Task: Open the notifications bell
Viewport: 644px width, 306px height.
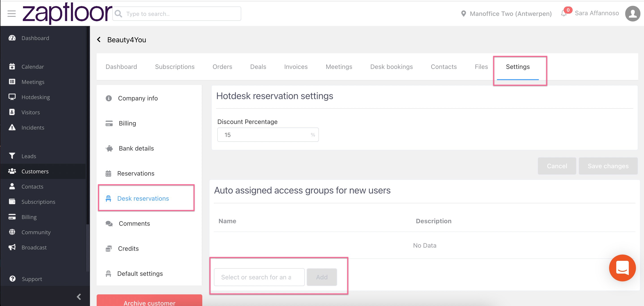Action: 563,13
